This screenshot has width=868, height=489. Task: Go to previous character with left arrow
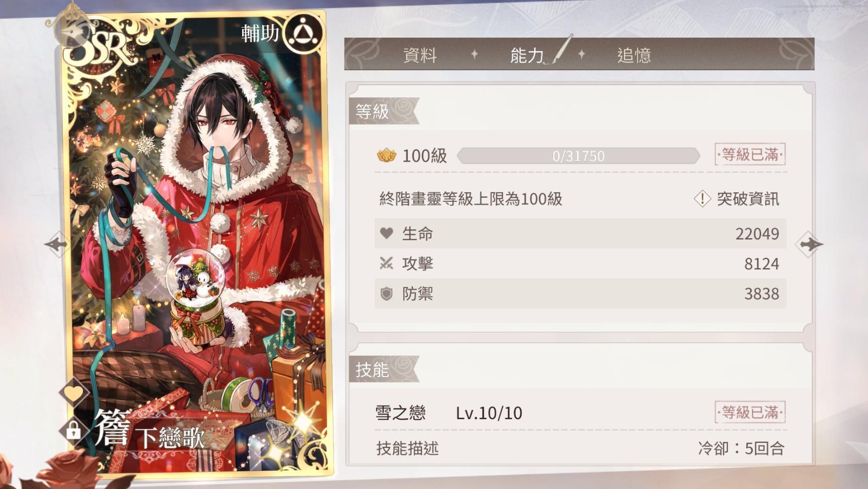tap(56, 244)
